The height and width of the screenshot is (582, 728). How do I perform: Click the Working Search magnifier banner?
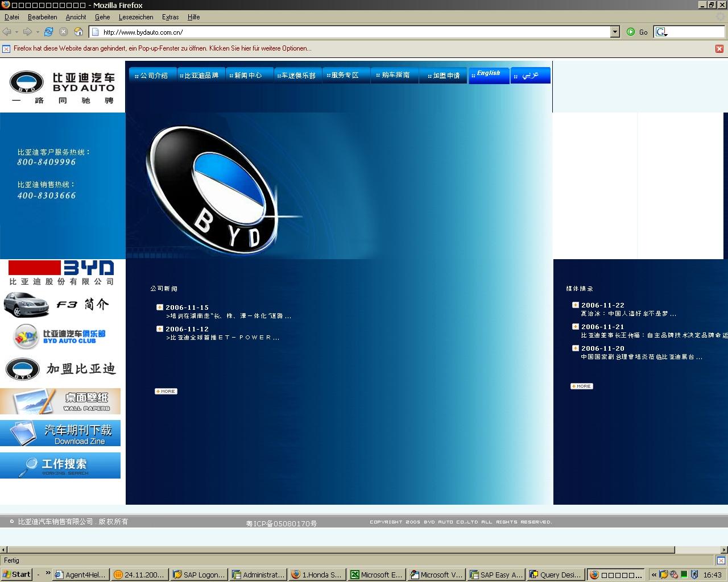click(x=60, y=465)
